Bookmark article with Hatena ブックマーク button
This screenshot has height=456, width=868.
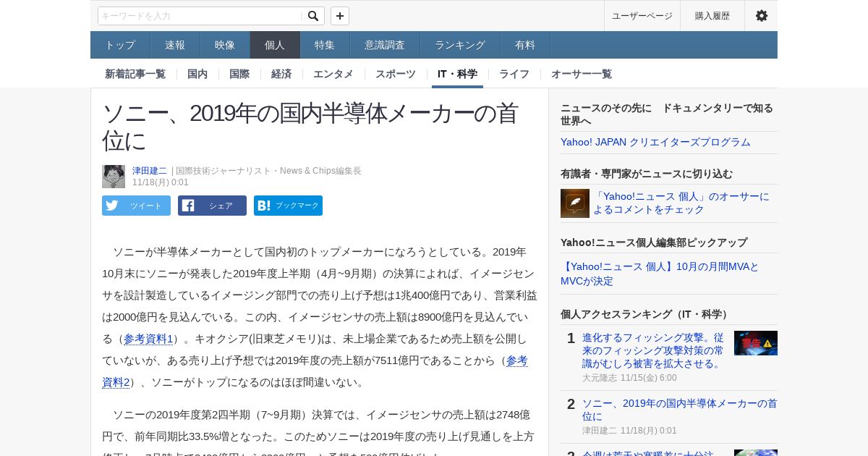coord(288,206)
